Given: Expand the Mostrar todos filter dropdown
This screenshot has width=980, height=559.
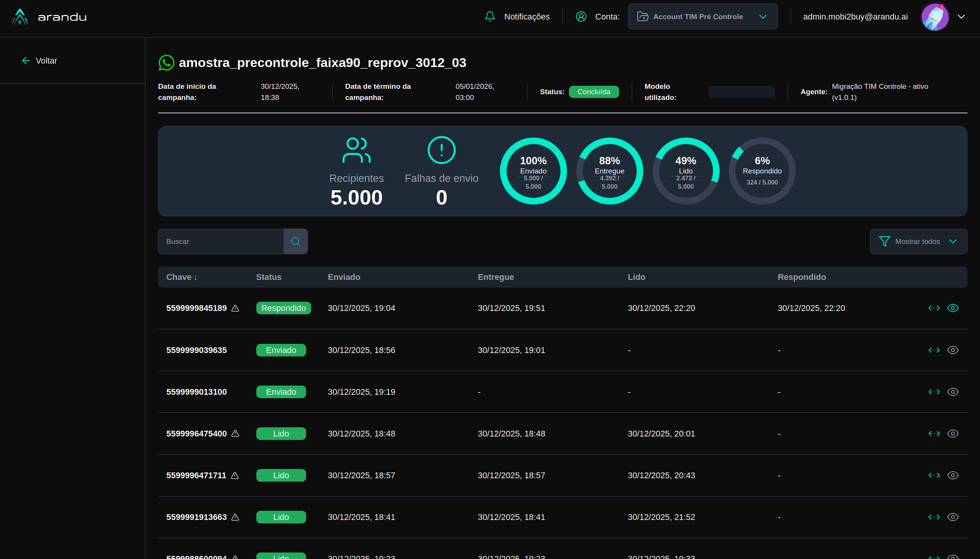Looking at the screenshot, I should pos(918,242).
